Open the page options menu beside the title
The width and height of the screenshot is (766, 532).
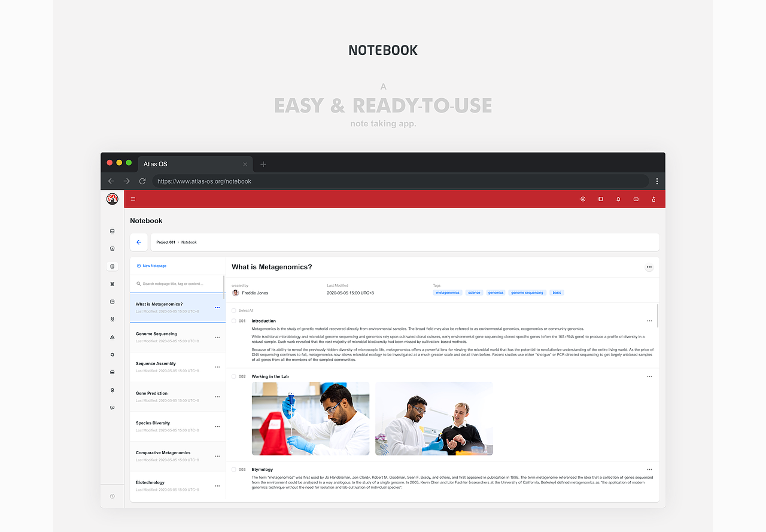[649, 267]
